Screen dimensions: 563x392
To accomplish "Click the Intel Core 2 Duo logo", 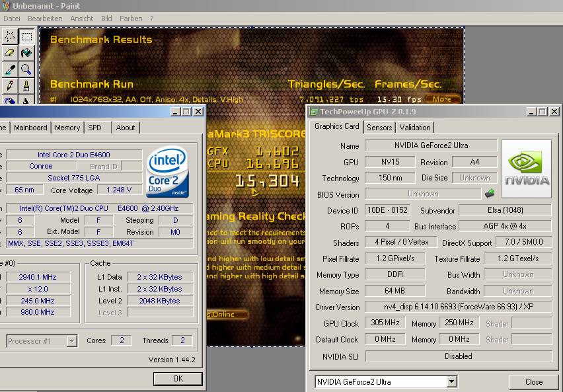I will pos(167,171).
